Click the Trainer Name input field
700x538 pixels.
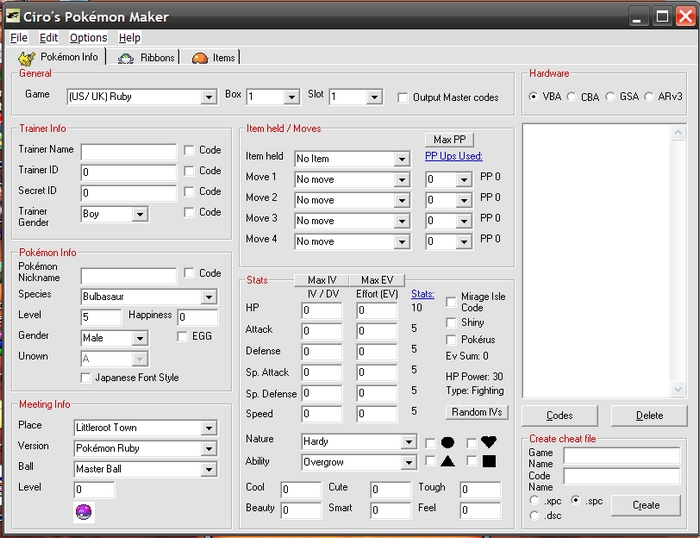pos(129,152)
